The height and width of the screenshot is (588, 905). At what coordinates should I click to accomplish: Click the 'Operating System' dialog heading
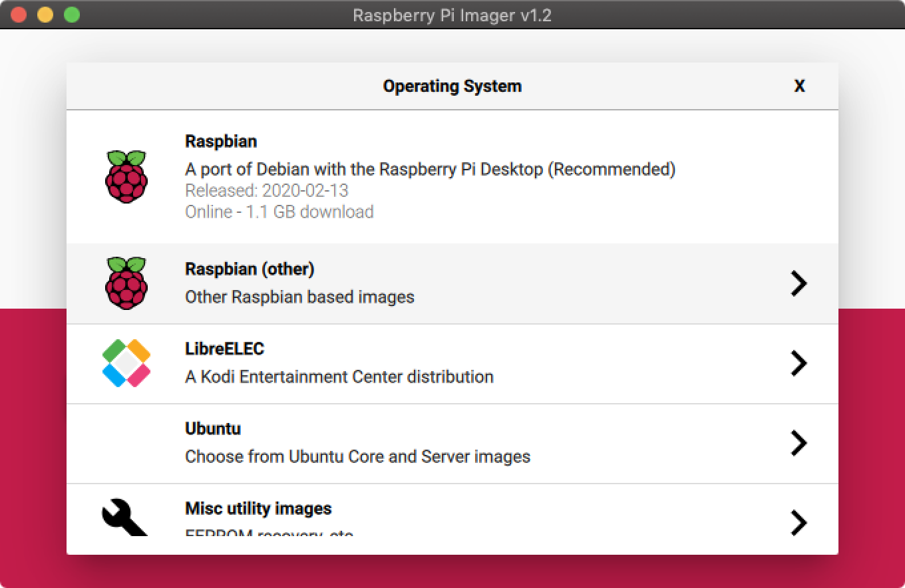pyautogui.click(x=452, y=86)
